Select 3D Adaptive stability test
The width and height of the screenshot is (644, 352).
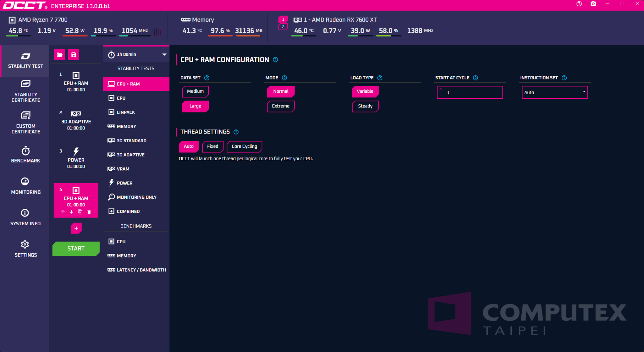pos(136,155)
